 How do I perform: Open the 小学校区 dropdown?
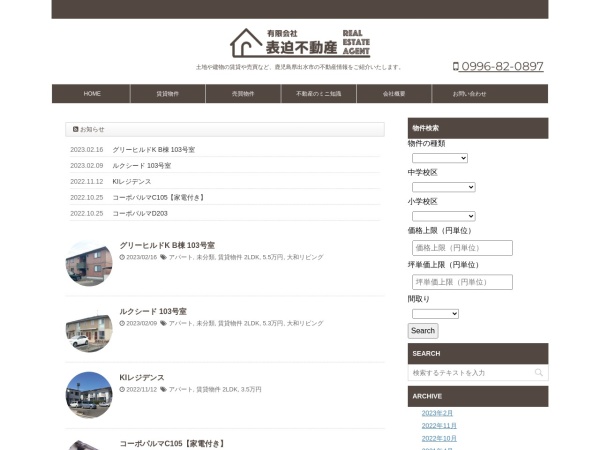point(443,216)
